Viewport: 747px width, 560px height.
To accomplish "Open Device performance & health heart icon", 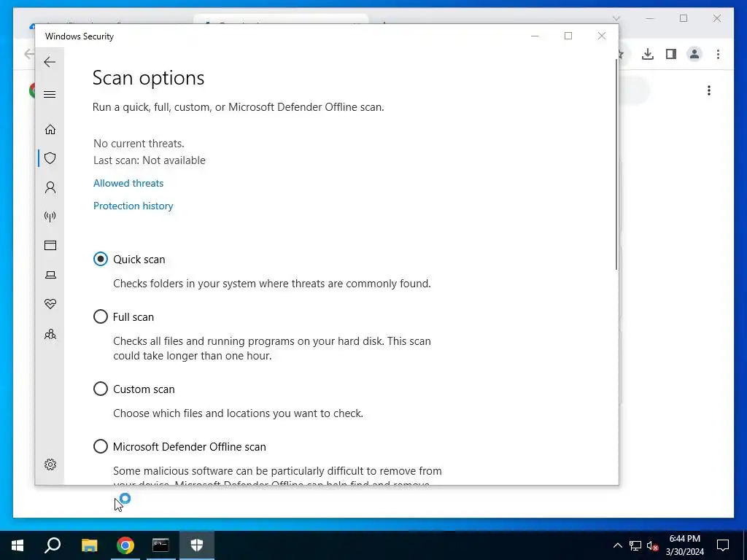I will [50, 304].
